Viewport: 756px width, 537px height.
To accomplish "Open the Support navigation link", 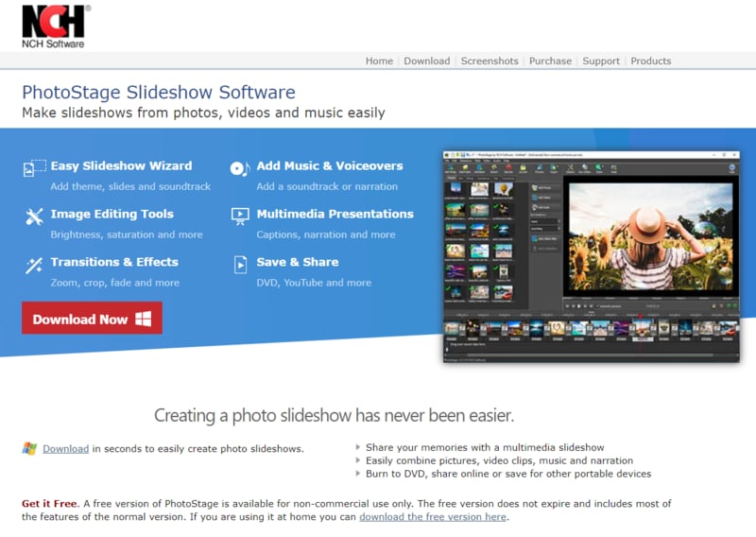I will click(601, 61).
